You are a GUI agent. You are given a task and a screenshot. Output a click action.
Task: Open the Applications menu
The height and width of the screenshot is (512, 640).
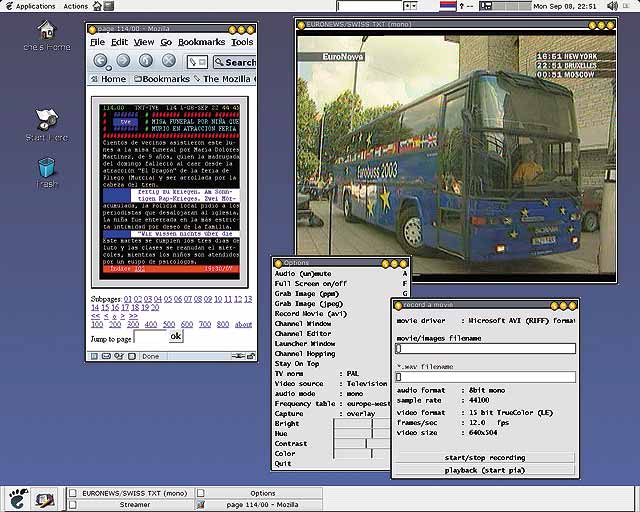point(31,6)
